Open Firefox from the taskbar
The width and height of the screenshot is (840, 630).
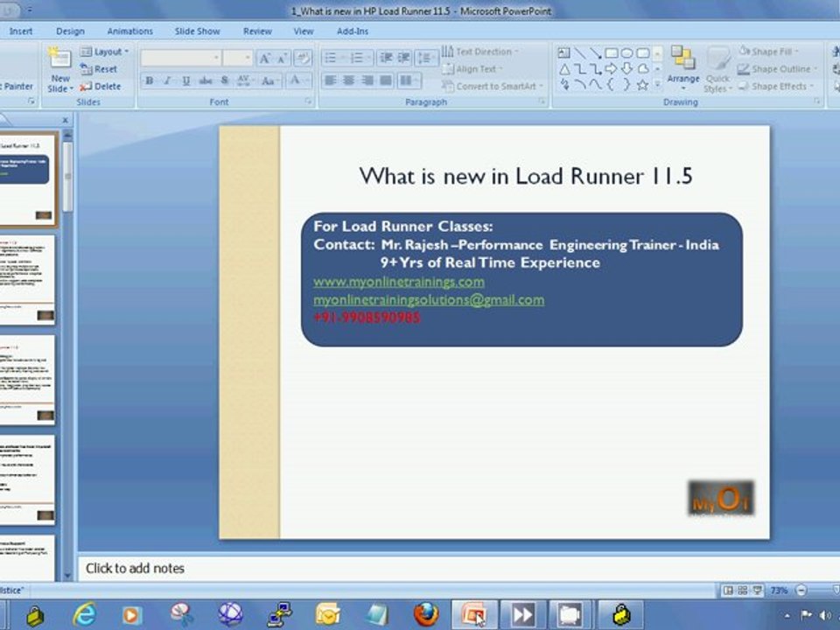coord(426,614)
